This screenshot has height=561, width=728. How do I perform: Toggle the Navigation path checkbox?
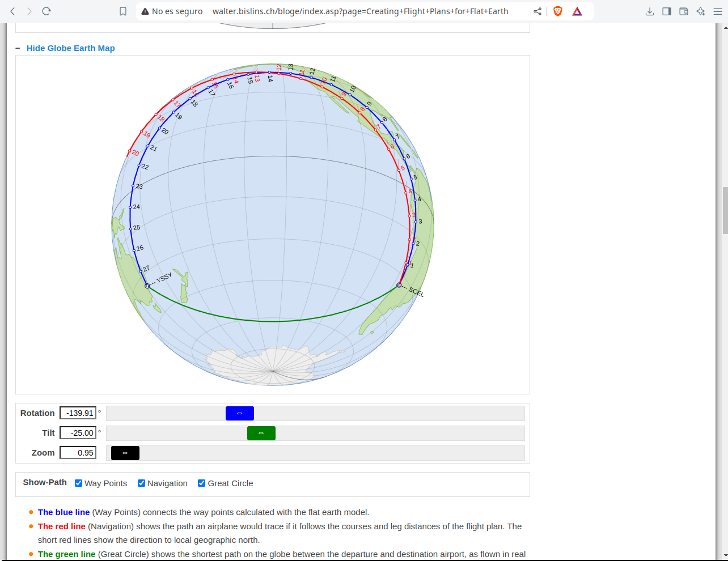pyautogui.click(x=142, y=483)
